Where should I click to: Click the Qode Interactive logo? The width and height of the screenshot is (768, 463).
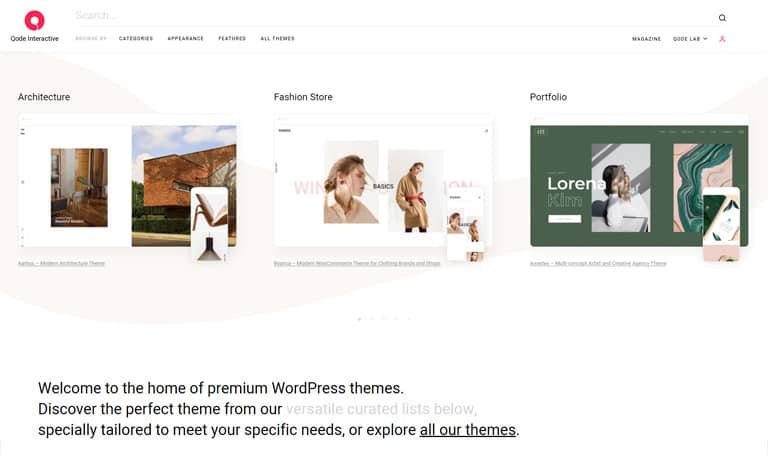(34, 26)
